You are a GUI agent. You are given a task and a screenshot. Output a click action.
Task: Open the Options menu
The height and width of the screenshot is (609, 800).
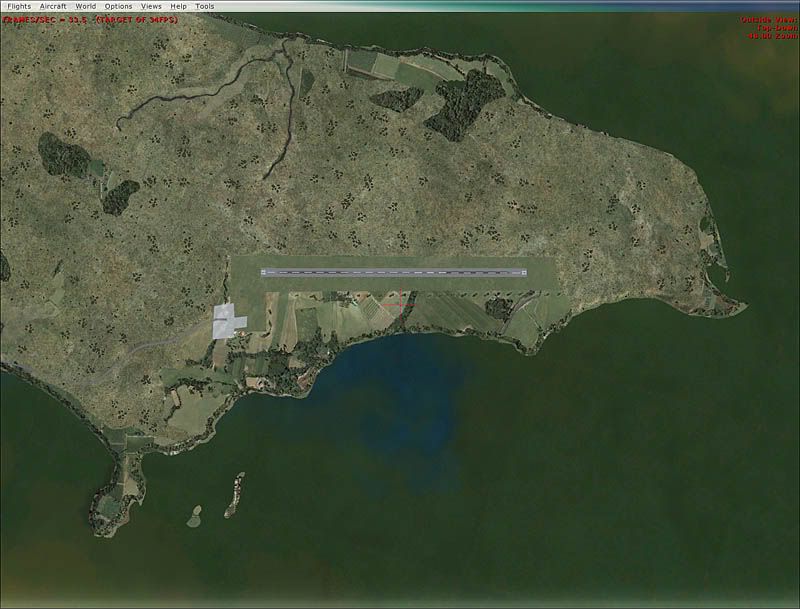[x=118, y=6]
